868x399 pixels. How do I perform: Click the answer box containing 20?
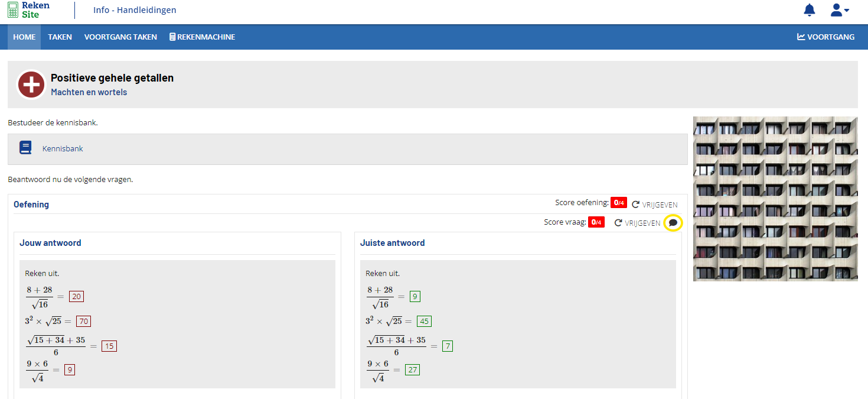pyautogui.click(x=76, y=297)
